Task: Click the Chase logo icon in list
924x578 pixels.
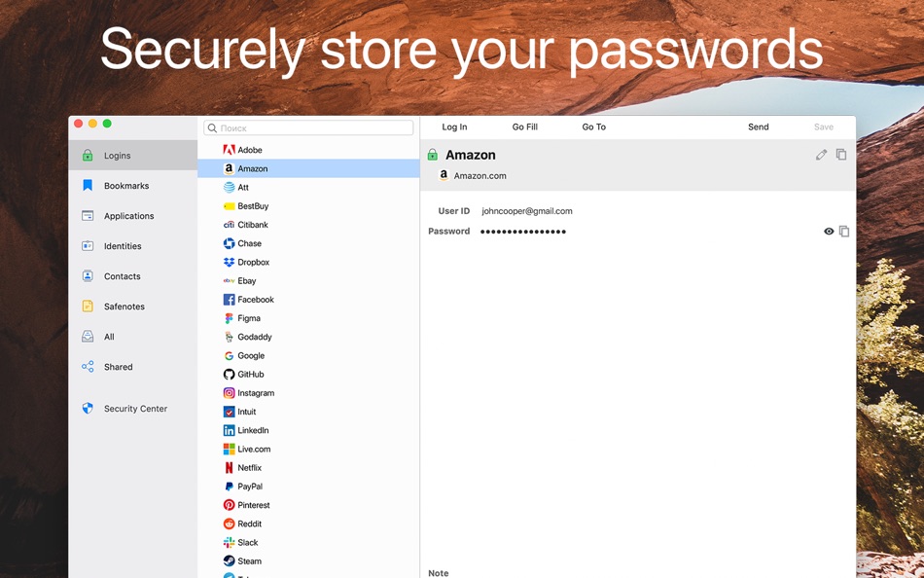Action: [230, 243]
